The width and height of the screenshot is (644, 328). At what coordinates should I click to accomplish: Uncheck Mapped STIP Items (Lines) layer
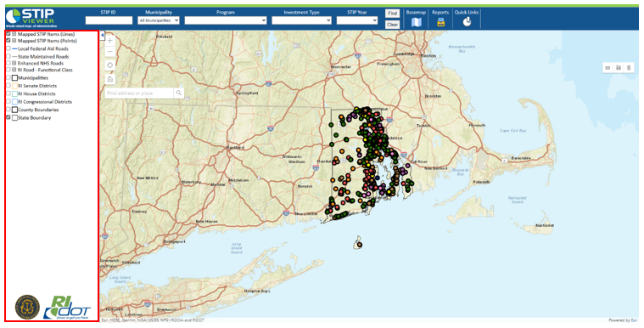(8, 34)
